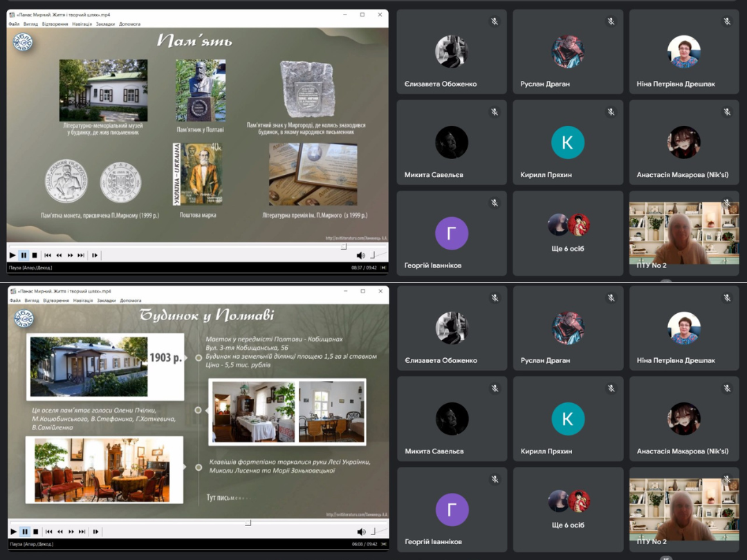Click the 1903 р. house photo
The width and height of the screenshot is (747, 560).
pos(89,366)
